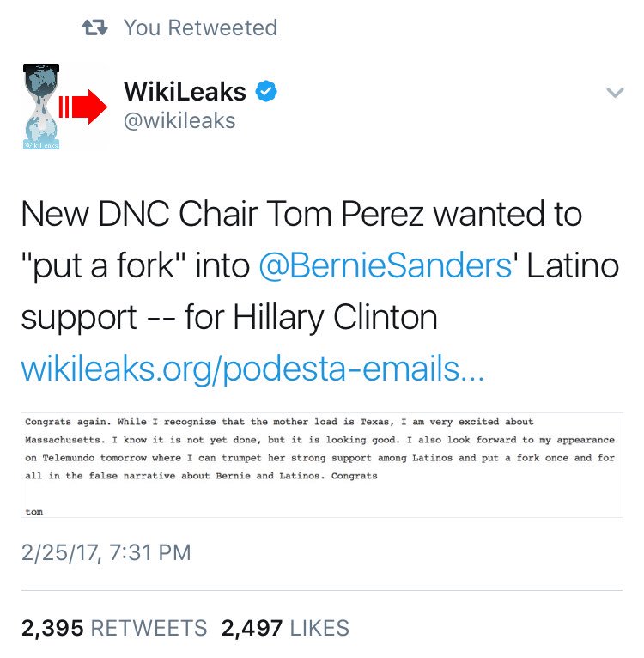This screenshot has width=644, height=658.
Task: Tap the "You Retweeted" label
Action: pos(201,28)
